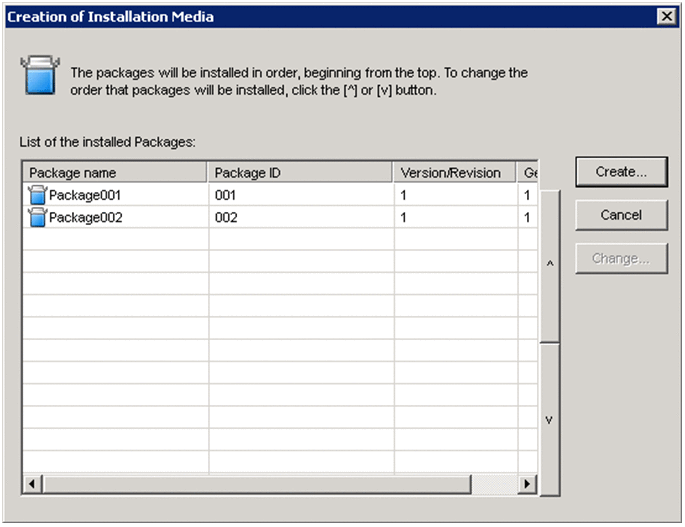Screen dimensions: 685x527
Task: Click the grayed Change... button
Action: (621, 259)
